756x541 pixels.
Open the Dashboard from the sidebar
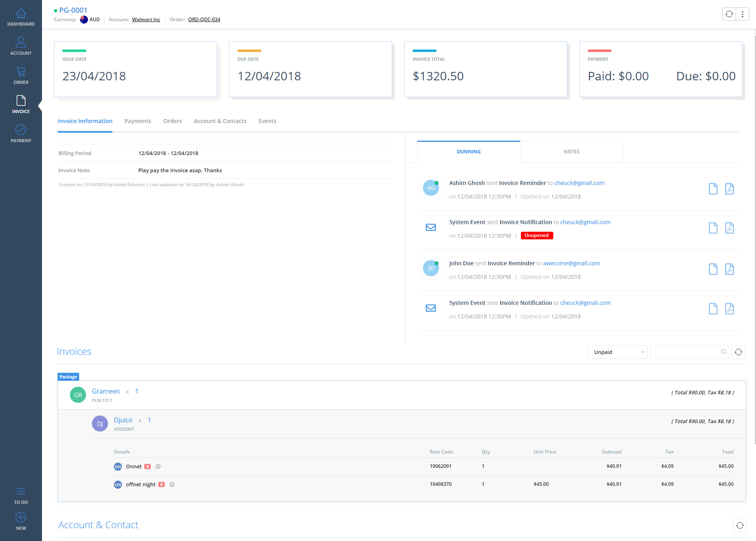(x=21, y=18)
